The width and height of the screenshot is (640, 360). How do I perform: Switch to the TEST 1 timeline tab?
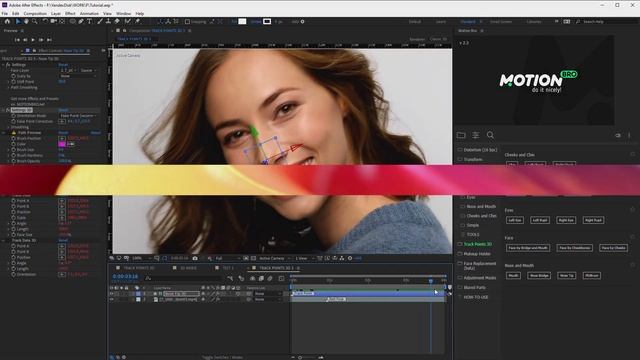pos(228,268)
